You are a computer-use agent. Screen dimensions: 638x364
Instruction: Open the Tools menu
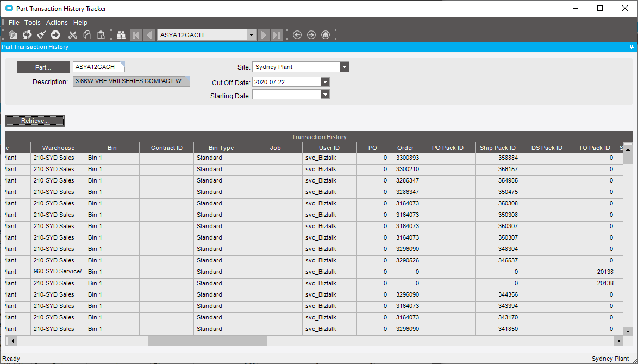32,23
